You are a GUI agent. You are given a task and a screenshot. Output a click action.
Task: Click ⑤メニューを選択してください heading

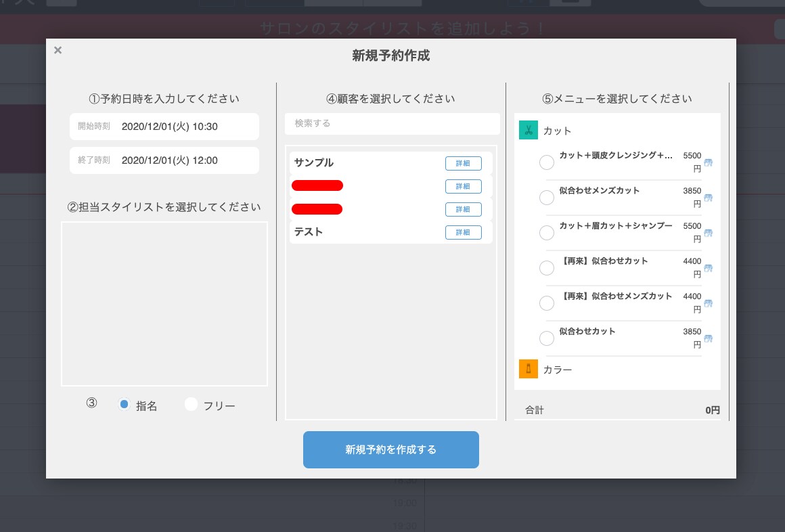(617, 99)
